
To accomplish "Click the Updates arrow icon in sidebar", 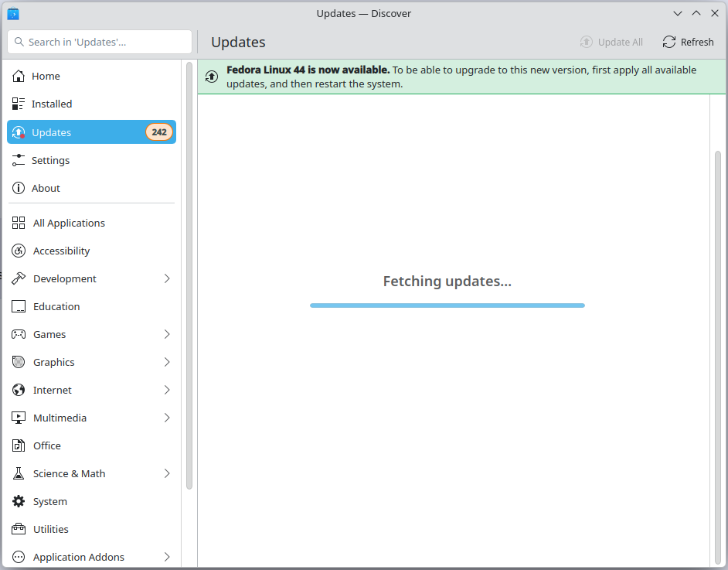I will point(18,132).
